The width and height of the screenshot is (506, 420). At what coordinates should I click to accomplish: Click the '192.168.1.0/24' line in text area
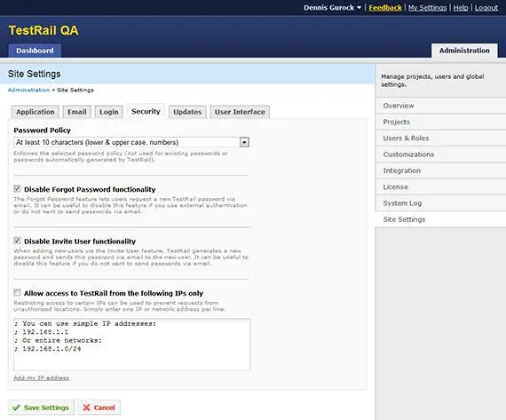(51, 349)
